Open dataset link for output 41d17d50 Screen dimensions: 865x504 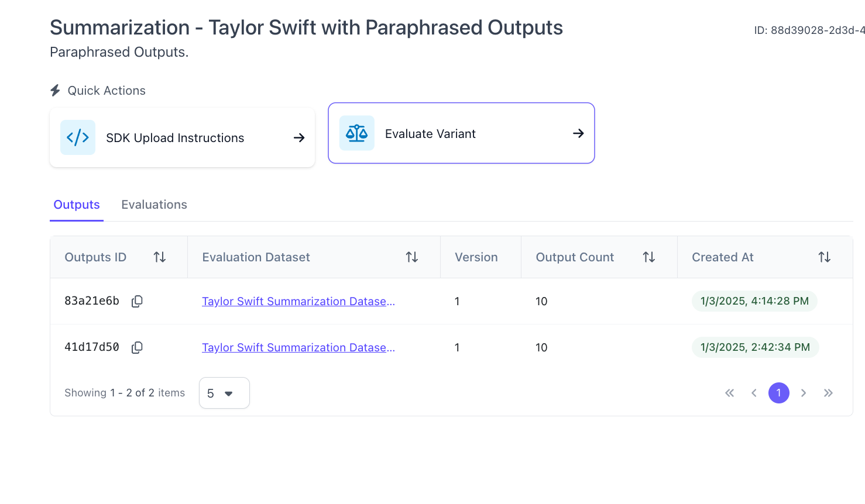[298, 347]
